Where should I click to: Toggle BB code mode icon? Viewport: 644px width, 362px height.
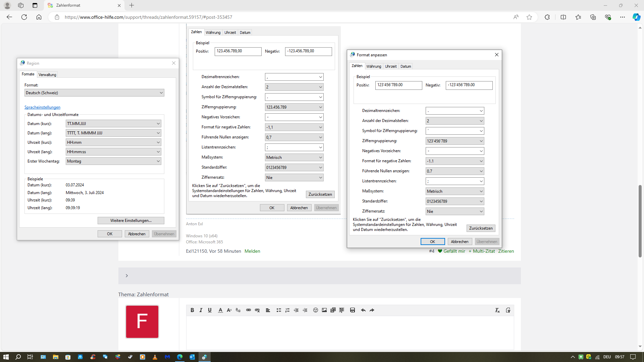pos(508,310)
